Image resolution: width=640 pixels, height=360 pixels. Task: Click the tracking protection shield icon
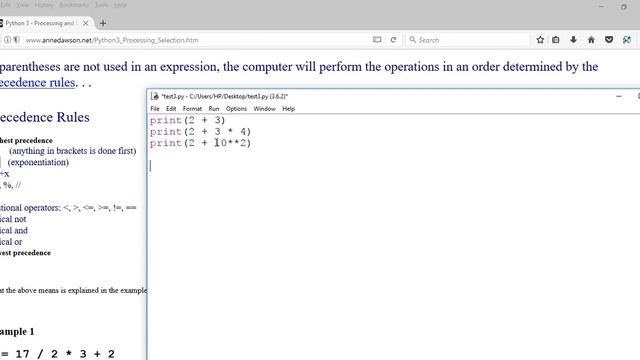point(16,40)
